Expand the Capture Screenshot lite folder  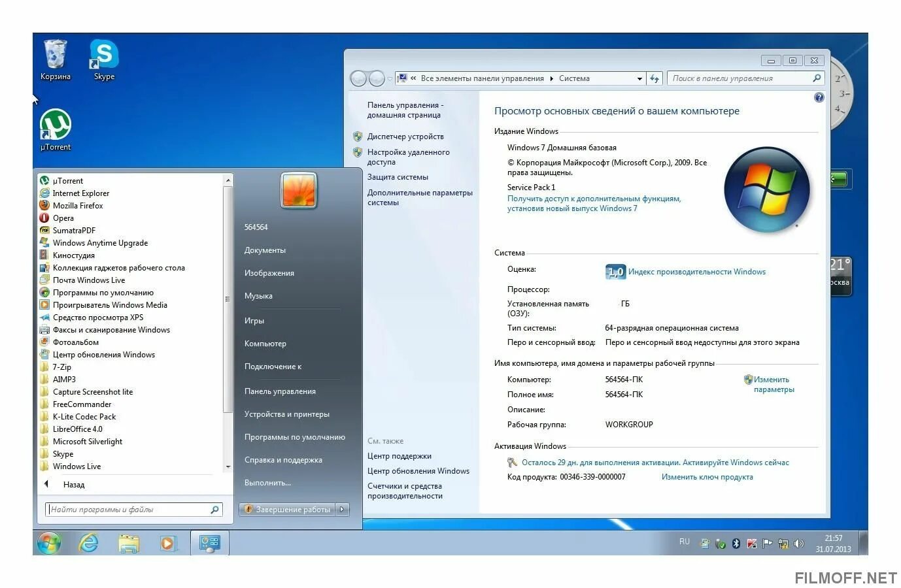92,392
